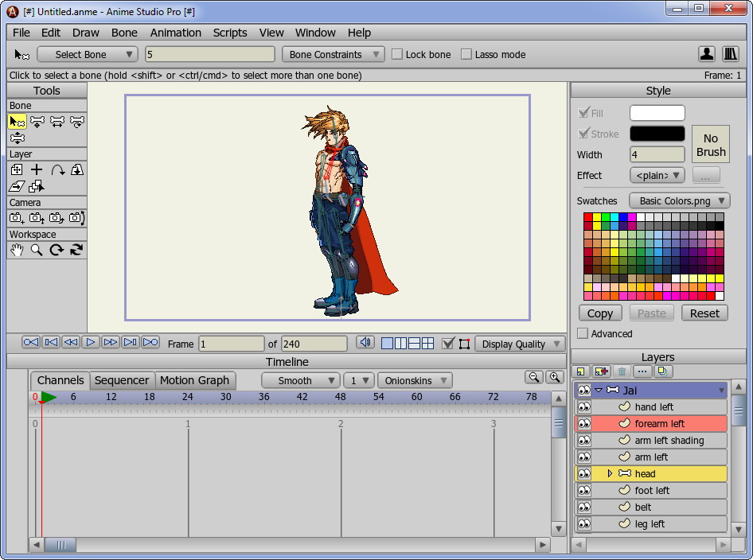753x560 pixels.
Task: Select the Select Bone tool in Tools panel
Action: (18, 122)
